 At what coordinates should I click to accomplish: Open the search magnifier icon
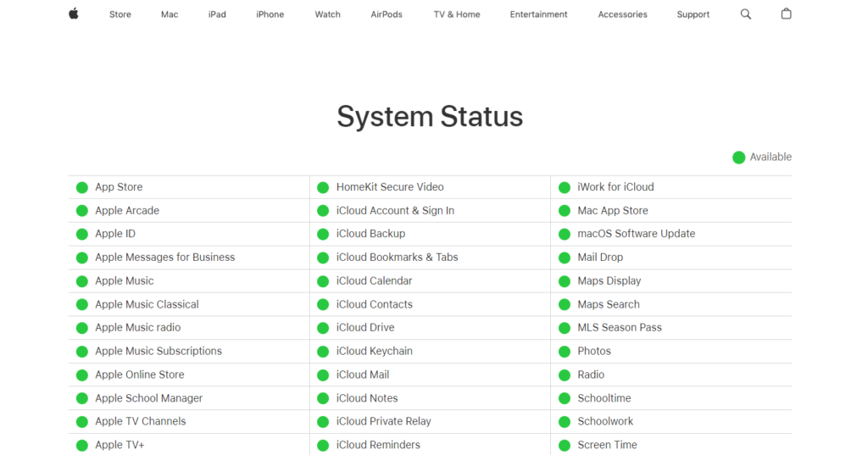point(746,14)
